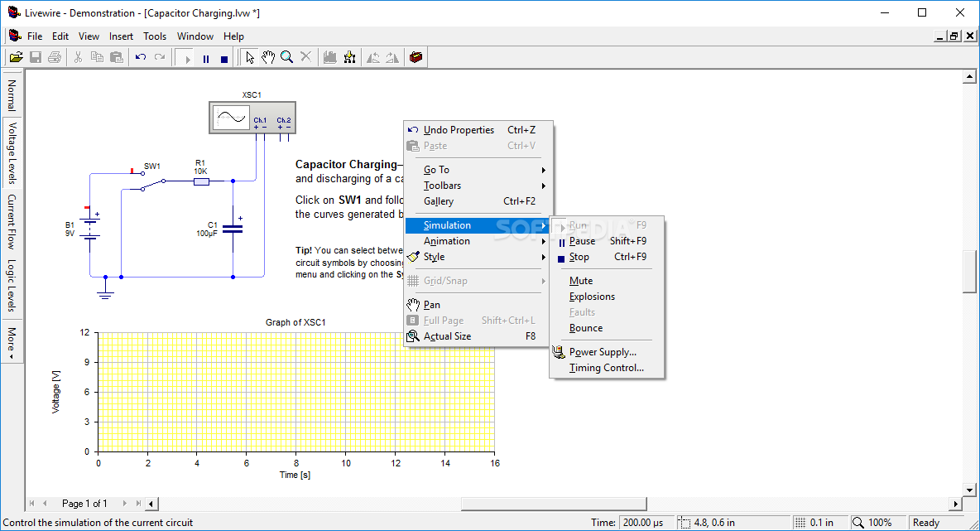Expand the Animation submenu
This screenshot has height=531, width=980.
tap(478, 241)
